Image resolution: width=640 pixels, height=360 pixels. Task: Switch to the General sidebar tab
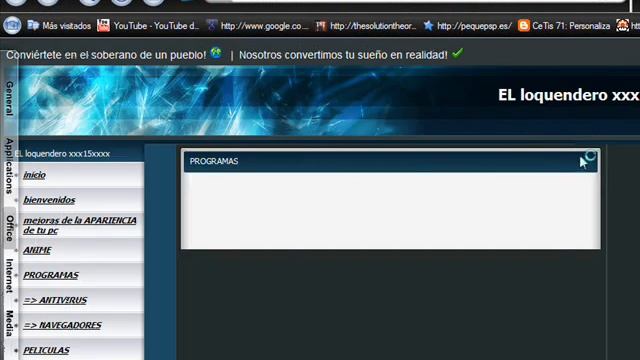(x=9, y=98)
